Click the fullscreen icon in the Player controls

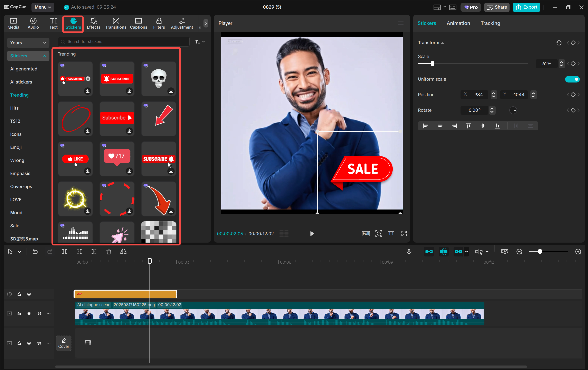[x=404, y=234]
